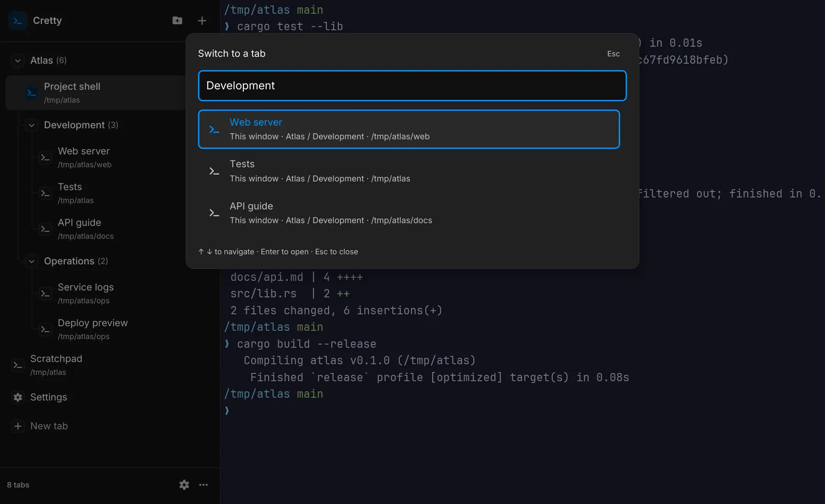Click the terminal icon of Project shell

click(32, 93)
